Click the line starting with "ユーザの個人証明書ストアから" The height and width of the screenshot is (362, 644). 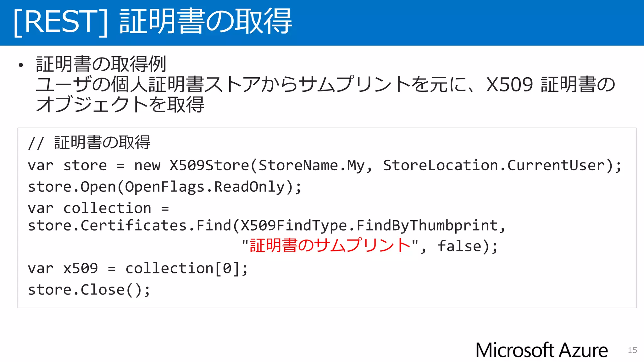(x=325, y=84)
